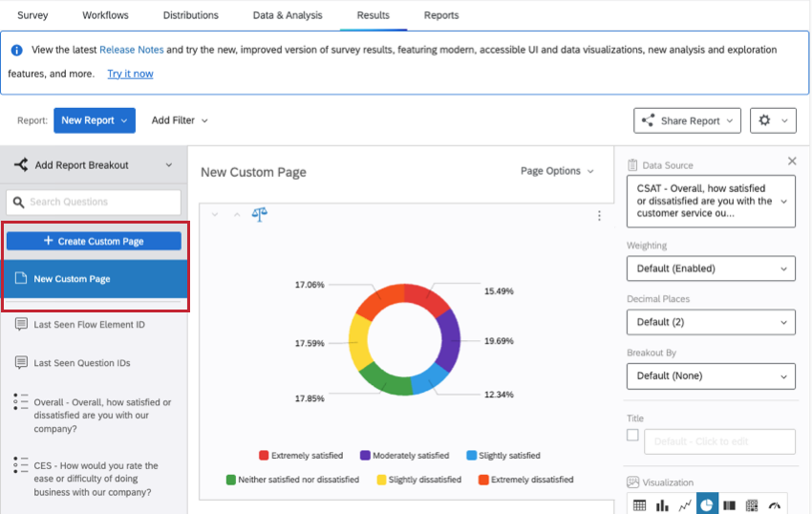Click the weighting scales icon above chart
Image resolution: width=812 pixels, height=514 pixels.
[260, 214]
